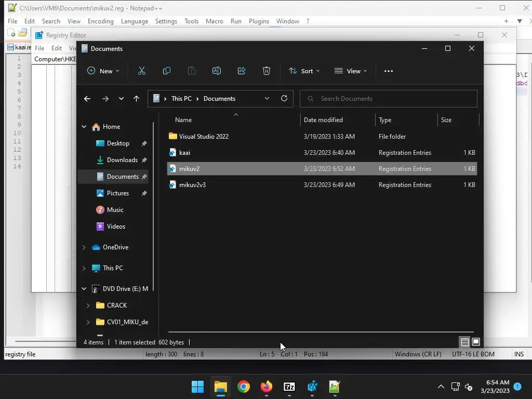
Task: Select Videos in navigation pane
Action: [116, 227]
